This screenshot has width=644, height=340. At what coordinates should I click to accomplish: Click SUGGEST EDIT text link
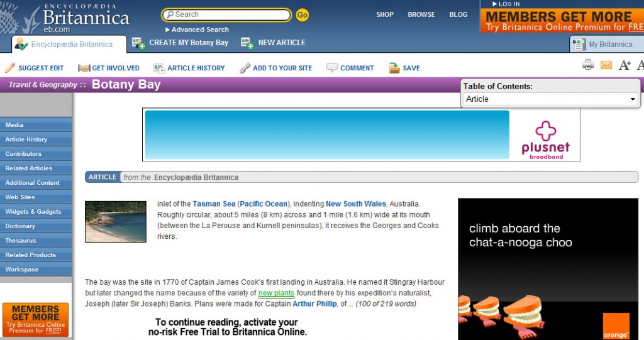point(41,68)
